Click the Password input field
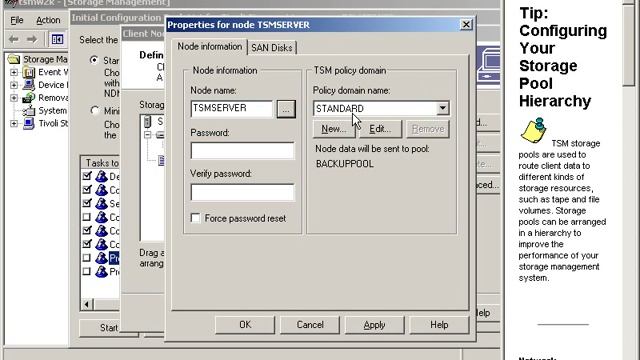640x360 pixels. click(242, 150)
